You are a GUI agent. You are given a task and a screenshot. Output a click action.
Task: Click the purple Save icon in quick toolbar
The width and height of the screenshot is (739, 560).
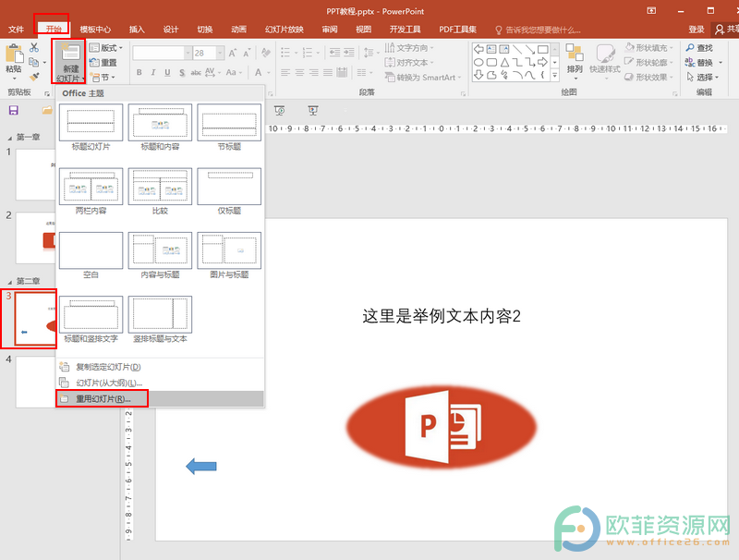point(14,110)
